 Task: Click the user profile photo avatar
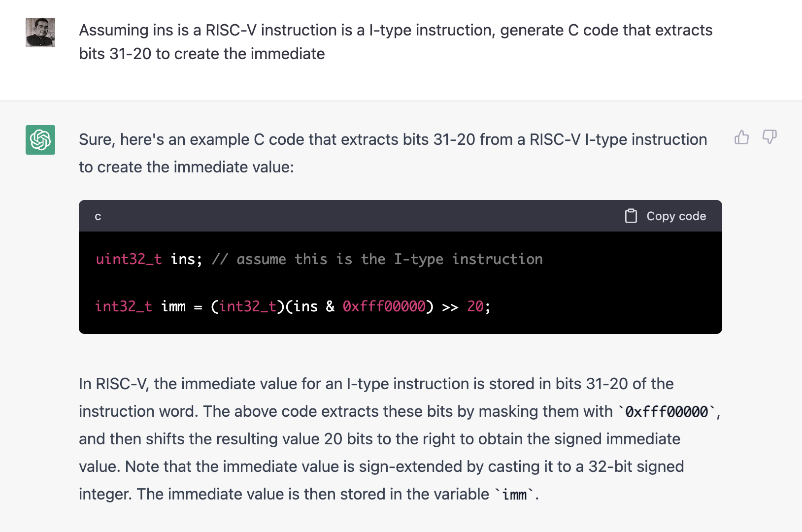(40, 33)
